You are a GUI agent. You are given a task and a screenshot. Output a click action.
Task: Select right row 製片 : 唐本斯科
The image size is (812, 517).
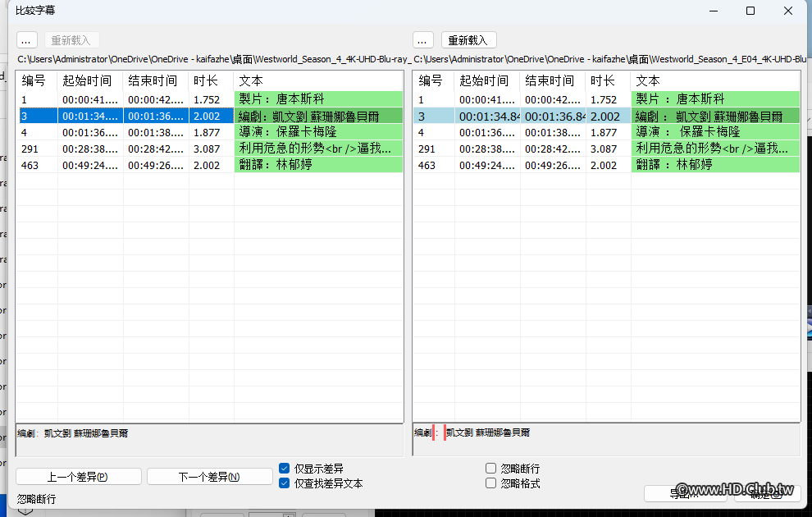point(607,99)
